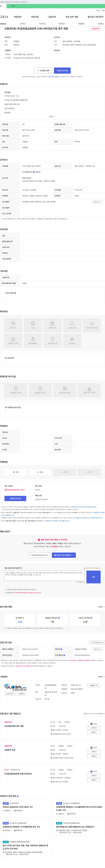This screenshot has width=105, height=868.
Task: Click 새창보기 for 보험사무원모집 posting
Action: point(94,780)
